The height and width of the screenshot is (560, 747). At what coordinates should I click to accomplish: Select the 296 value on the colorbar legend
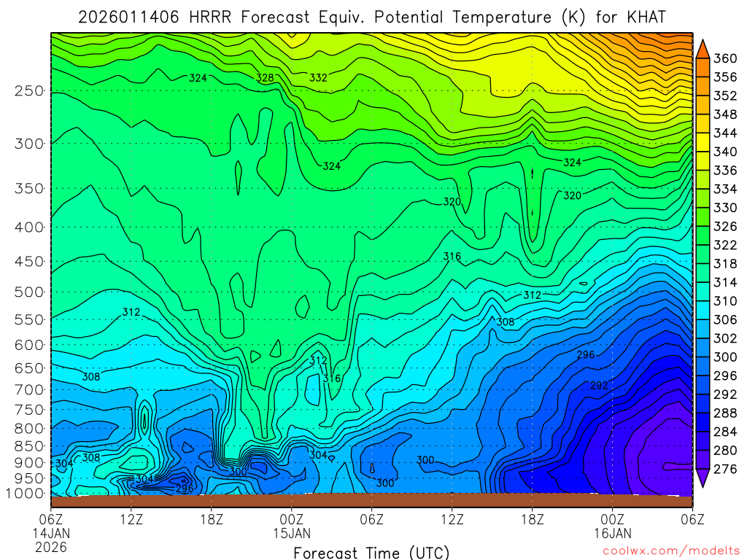(724, 376)
